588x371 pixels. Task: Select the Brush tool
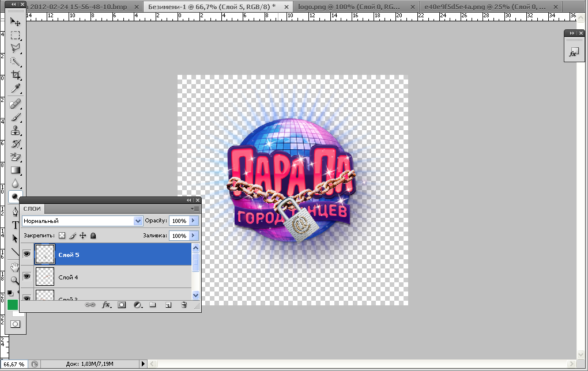coord(15,118)
